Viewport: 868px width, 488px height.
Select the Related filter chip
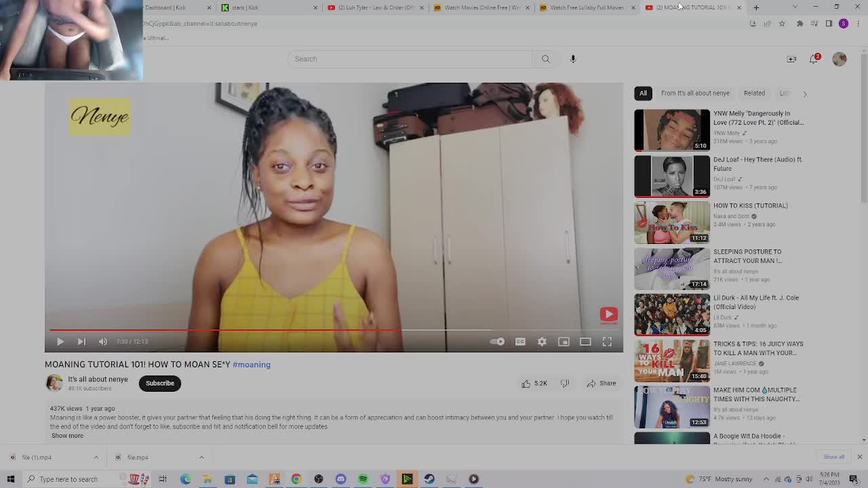pyautogui.click(x=754, y=94)
